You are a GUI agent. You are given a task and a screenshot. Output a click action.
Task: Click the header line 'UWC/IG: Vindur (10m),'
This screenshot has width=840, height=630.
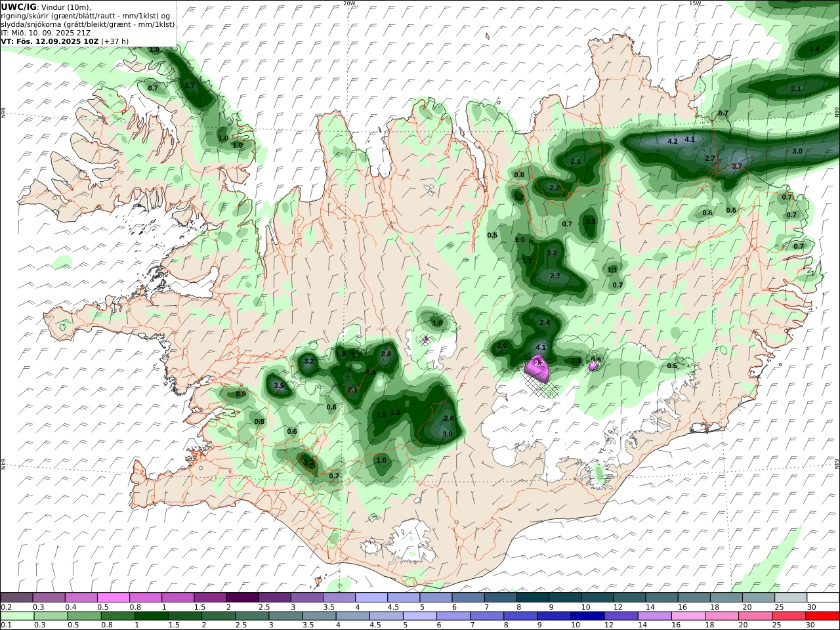(46, 7)
